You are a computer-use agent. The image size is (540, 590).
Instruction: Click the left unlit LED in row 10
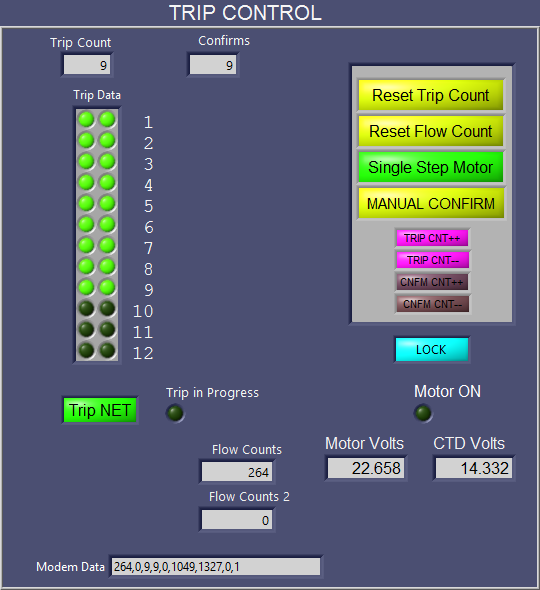(x=86, y=308)
